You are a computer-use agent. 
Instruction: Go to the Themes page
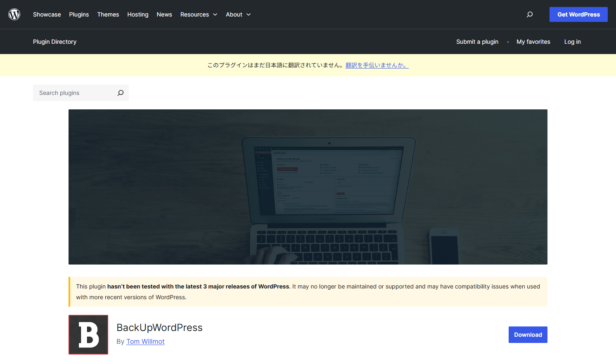(108, 14)
